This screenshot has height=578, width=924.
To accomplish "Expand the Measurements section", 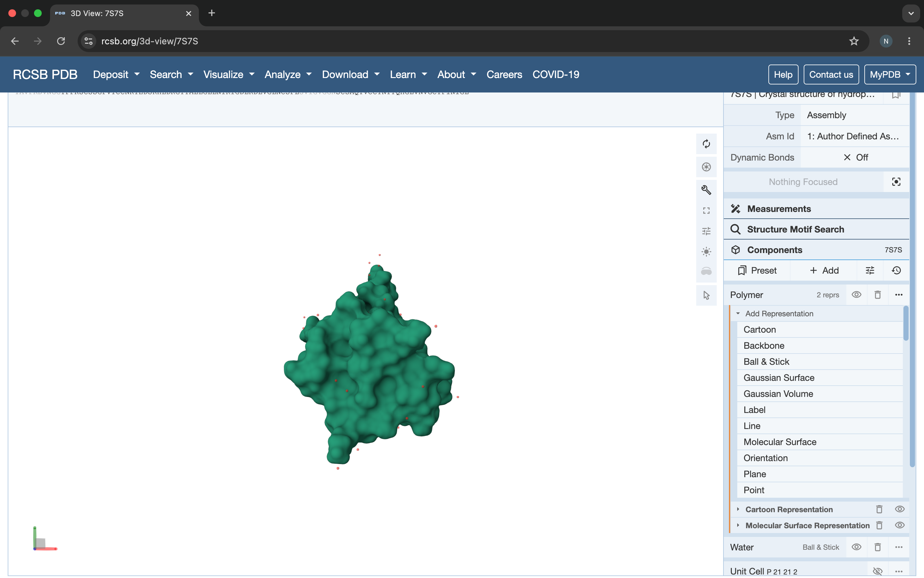I will tap(816, 209).
